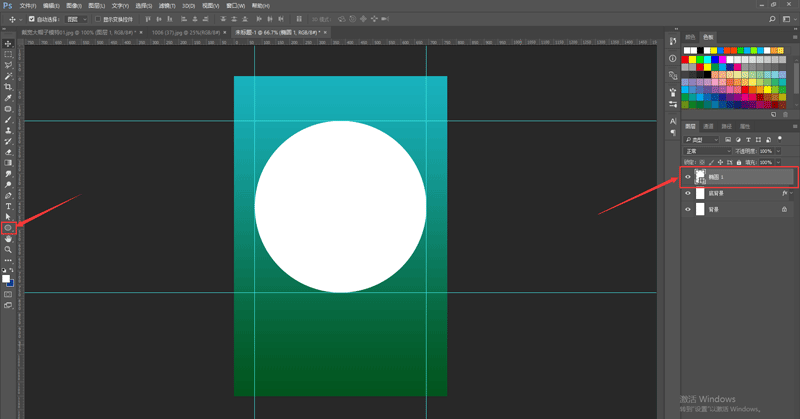
Task: Open the Edit Toolbar three-dots button
Action: coord(8,260)
